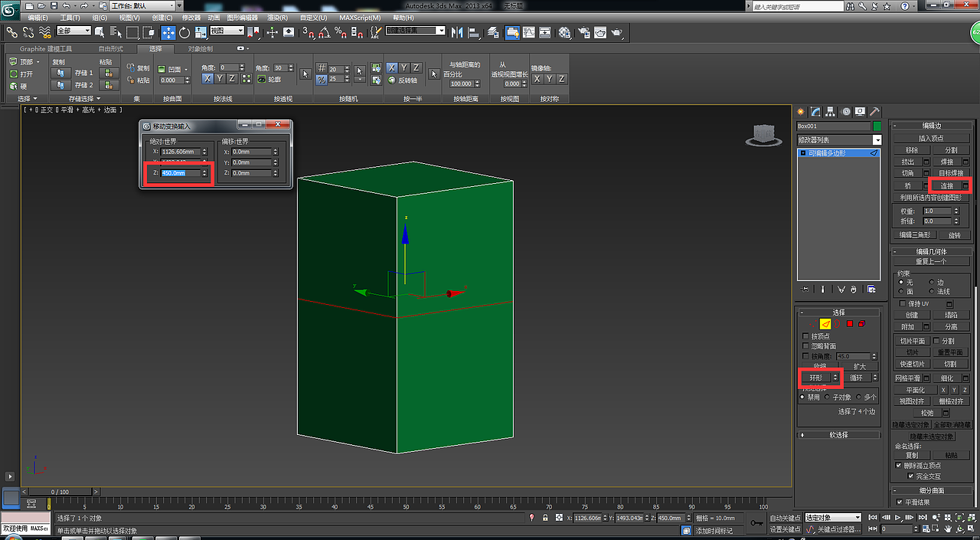Image resolution: width=980 pixels, height=540 pixels.
Task: Open the 全部 selection filter dropdown
Action: coord(73,31)
